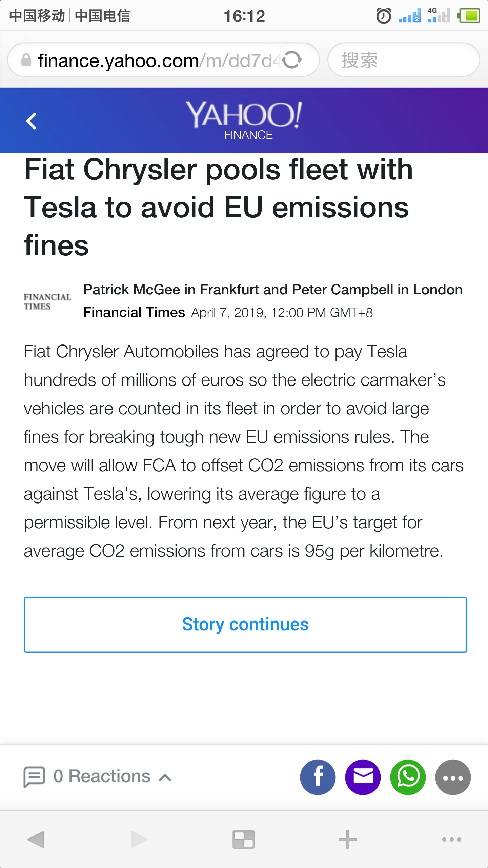The height and width of the screenshot is (868, 488).
Task: Click the Story continues button
Action: tap(245, 625)
